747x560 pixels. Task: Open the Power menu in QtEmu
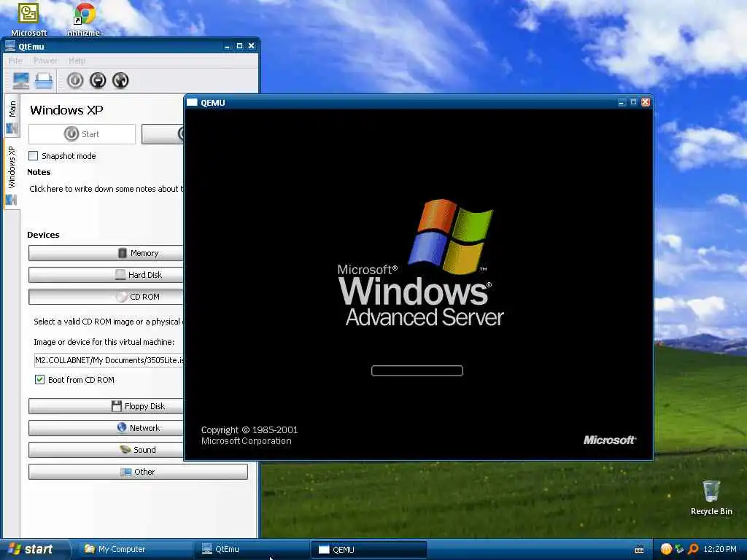45,61
